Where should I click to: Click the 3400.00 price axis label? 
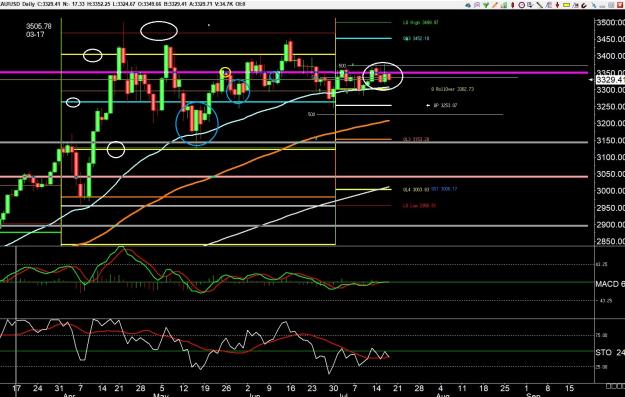click(610, 56)
